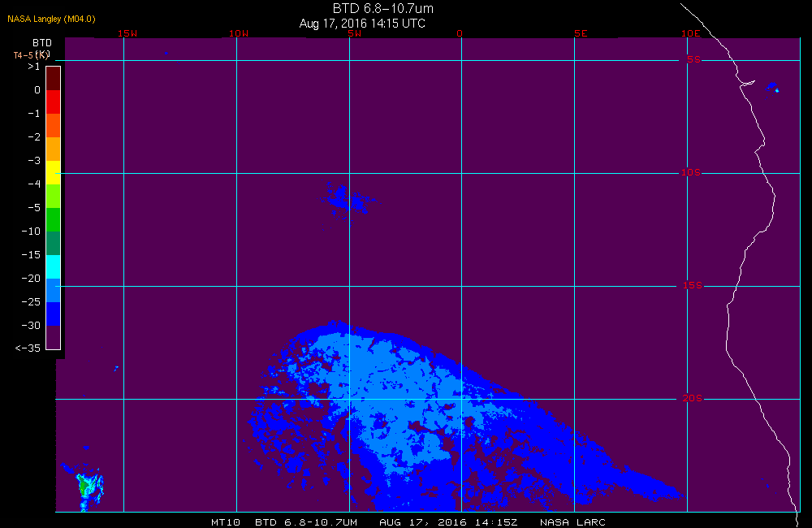
Task: Click the 'BTD 6.8-10.7UM' footer text
Action: 306,522
